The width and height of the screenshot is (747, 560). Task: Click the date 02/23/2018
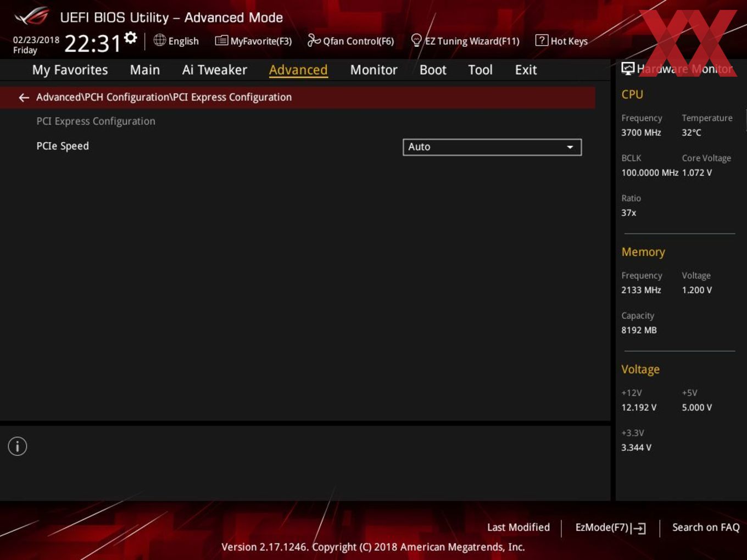(x=36, y=40)
